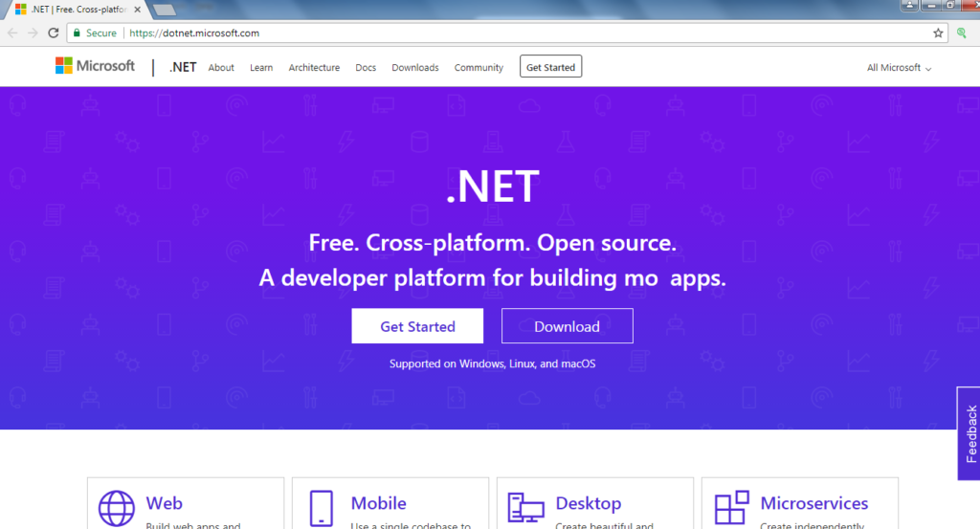Open the Web card heading
980x529 pixels.
coord(165,503)
